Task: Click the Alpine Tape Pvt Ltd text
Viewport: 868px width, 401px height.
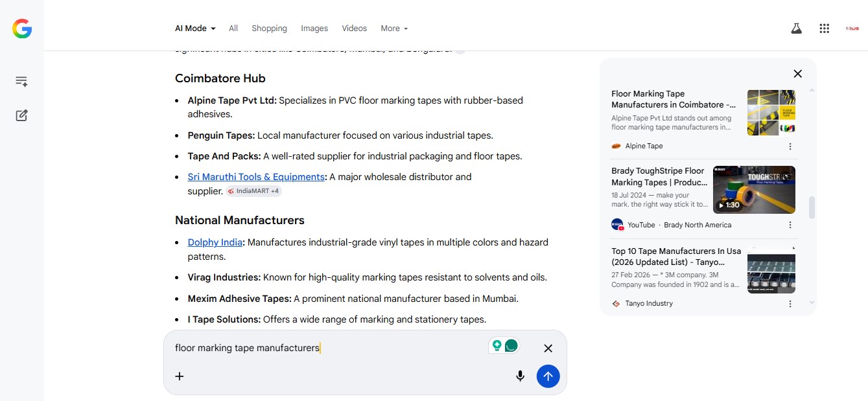Action: click(x=232, y=100)
